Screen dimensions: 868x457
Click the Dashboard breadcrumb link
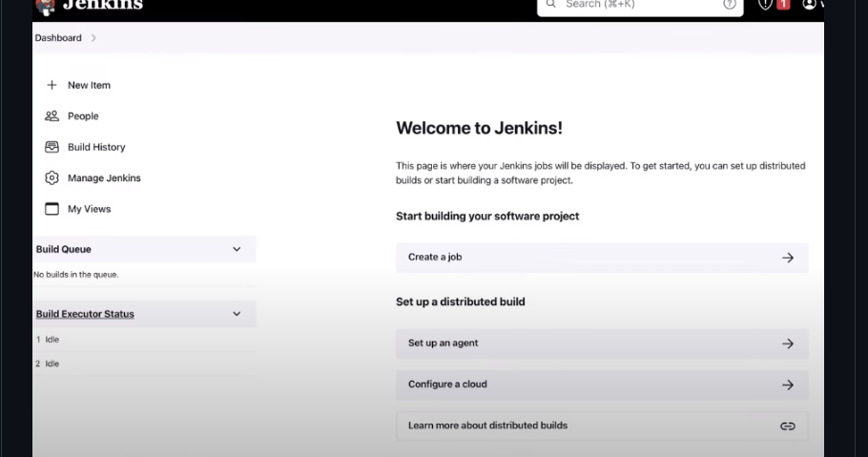(58, 37)
